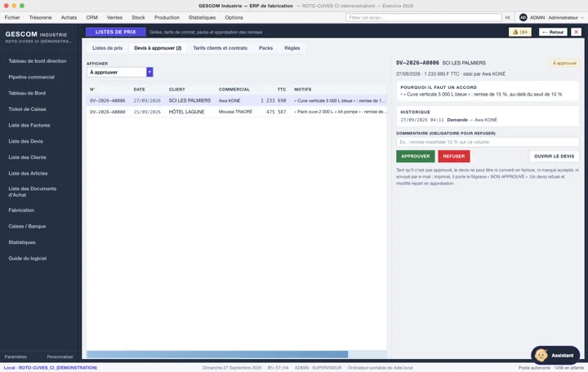Focus the Filtrer cet écran search field
Image resolution: width=588 pixels, height=372 pixels.
[x=423, y=18]
